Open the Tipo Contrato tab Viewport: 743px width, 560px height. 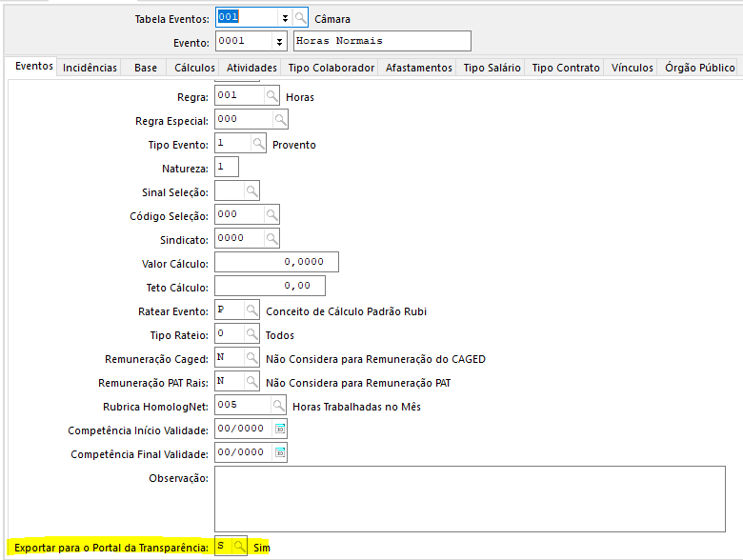tap(566, 68)
